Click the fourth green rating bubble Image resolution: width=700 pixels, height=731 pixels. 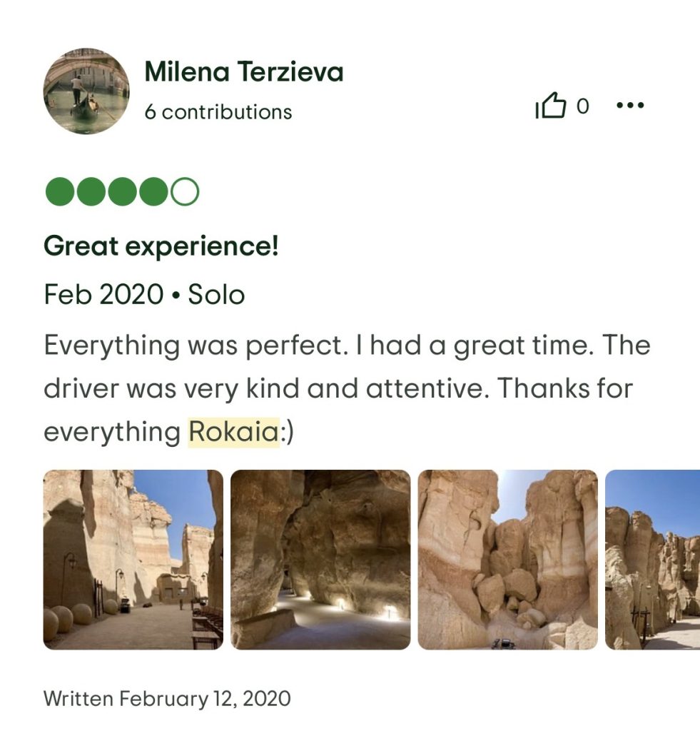point(153,191)
